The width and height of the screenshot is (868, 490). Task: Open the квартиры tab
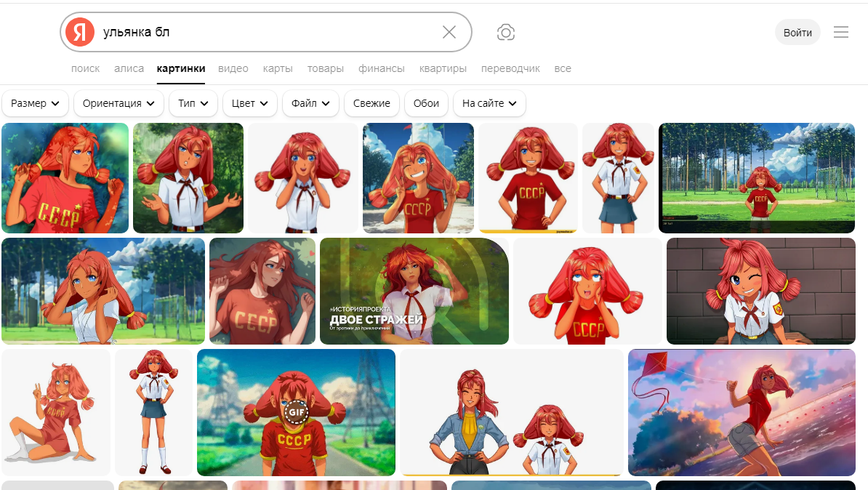[443, 68]
